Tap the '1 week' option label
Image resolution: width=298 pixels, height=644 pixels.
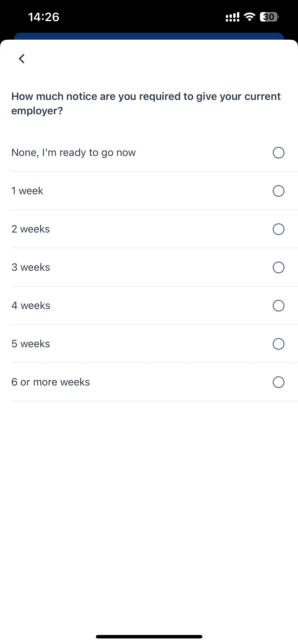coord(27,191)
